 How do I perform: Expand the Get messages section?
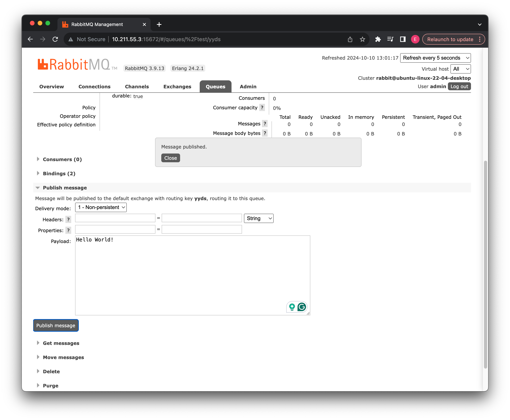tap(61, 343)
